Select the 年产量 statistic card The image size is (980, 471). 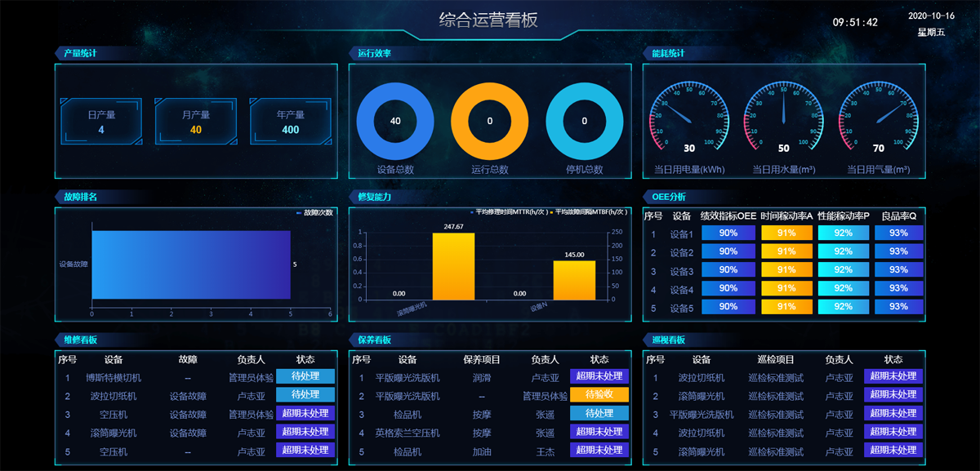point(290,122)
